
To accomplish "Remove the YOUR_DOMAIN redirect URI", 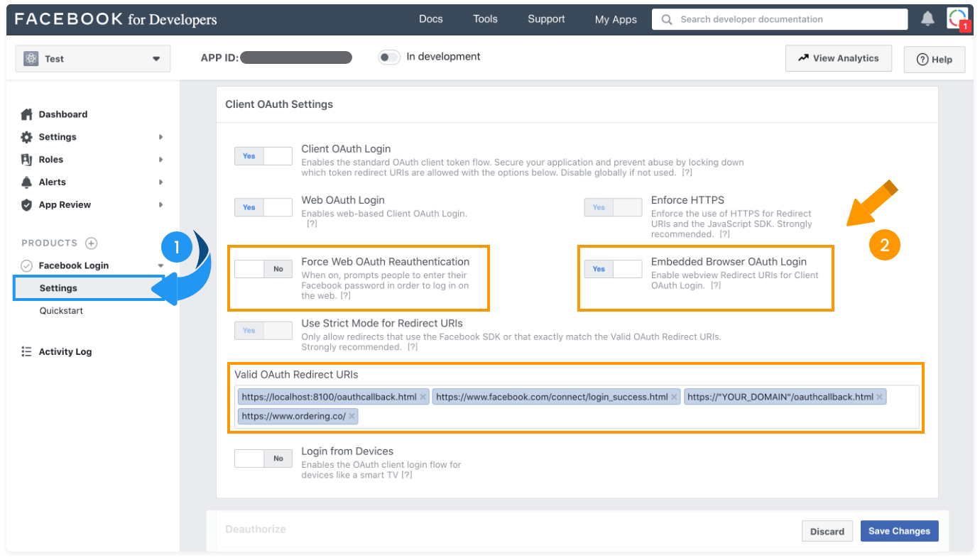I will point(880,397).
